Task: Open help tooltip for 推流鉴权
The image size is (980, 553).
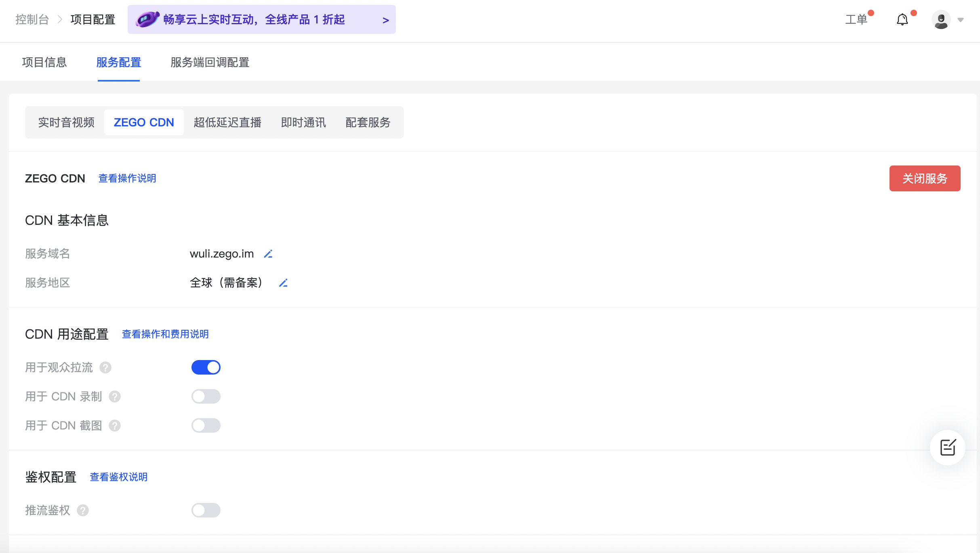Action: (x=83, y=511)
